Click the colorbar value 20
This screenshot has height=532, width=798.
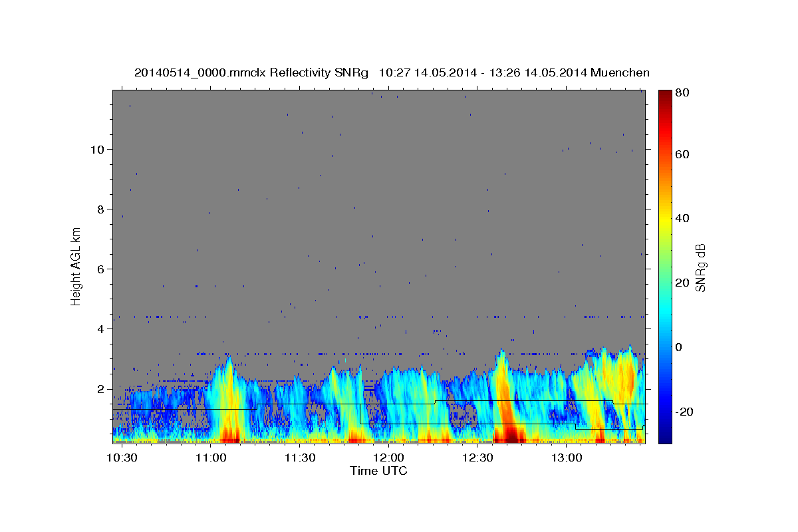(682, 283)
